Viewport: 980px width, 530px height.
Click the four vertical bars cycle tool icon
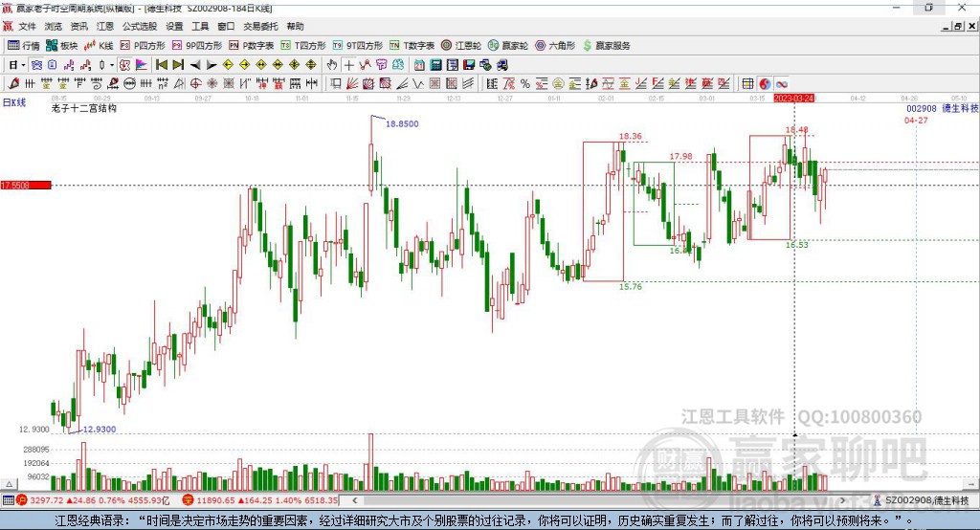145,83
